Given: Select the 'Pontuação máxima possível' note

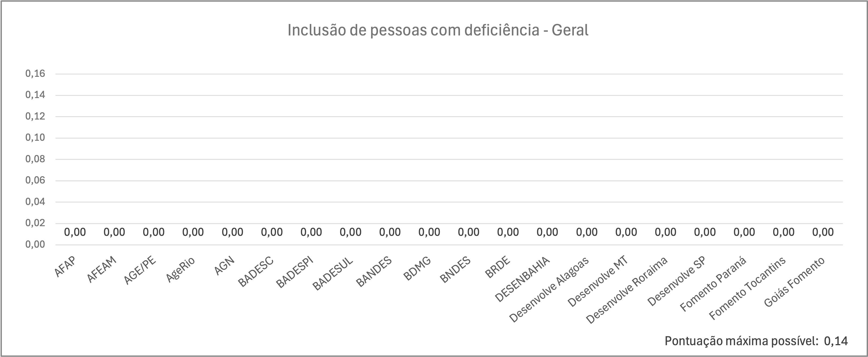Looking at the screenshot, I should tap(756, 341).
